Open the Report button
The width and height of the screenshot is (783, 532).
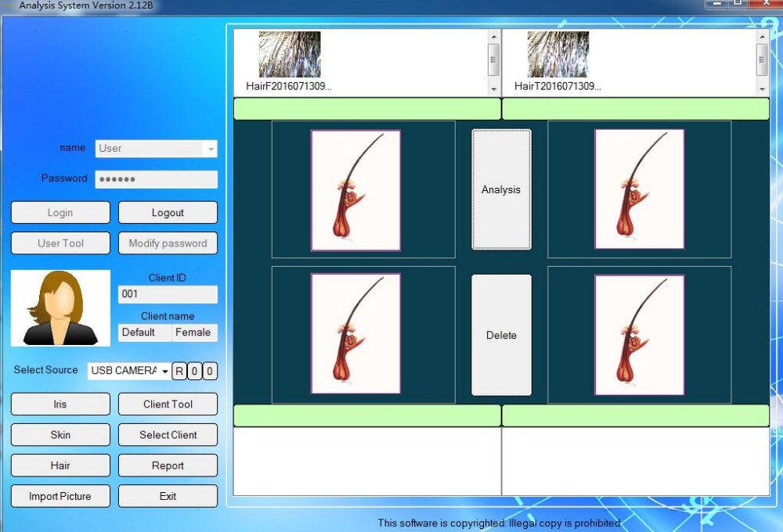168,465
